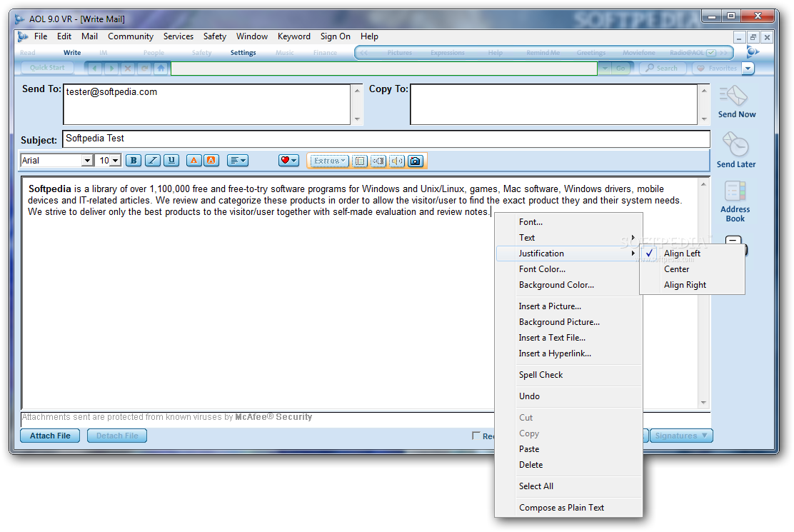Click the stop X navigation icon
This screenshot has width=794, height=532.
coord(128,68)
